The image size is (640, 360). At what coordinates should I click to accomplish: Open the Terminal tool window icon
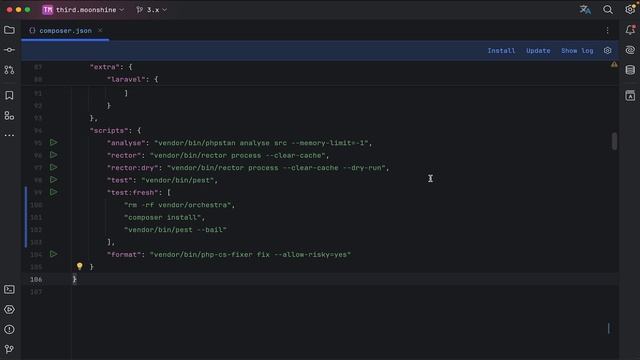(9, 289)
